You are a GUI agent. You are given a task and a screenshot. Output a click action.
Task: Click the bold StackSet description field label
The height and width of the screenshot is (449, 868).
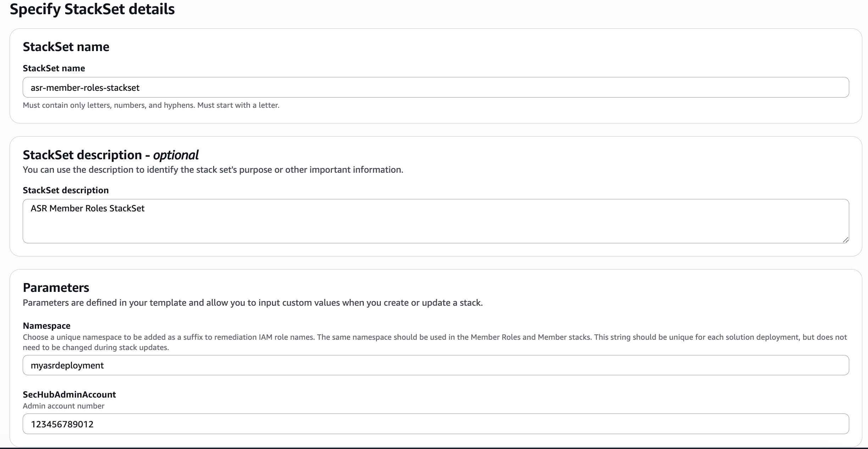[66, 190]
